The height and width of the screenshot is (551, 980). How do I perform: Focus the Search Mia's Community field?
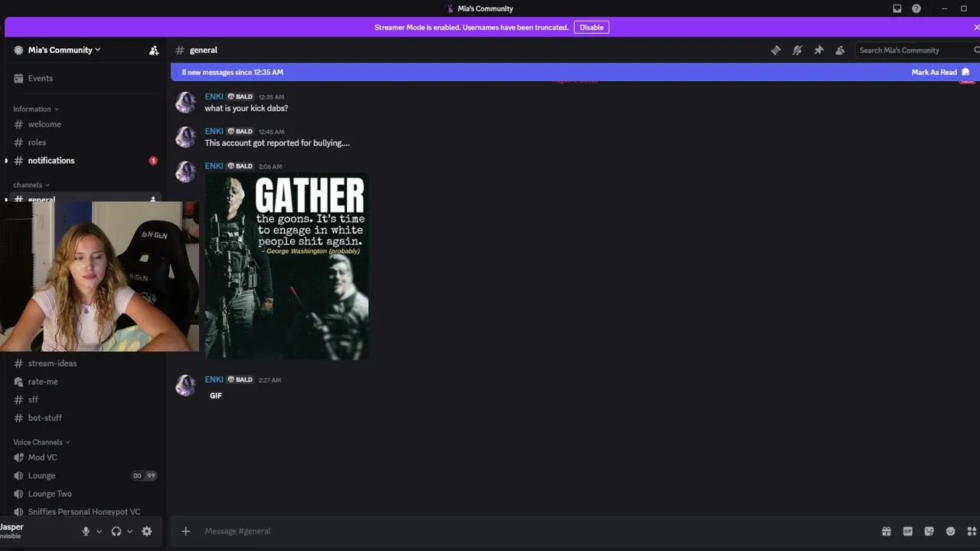[x=915, y=51]
